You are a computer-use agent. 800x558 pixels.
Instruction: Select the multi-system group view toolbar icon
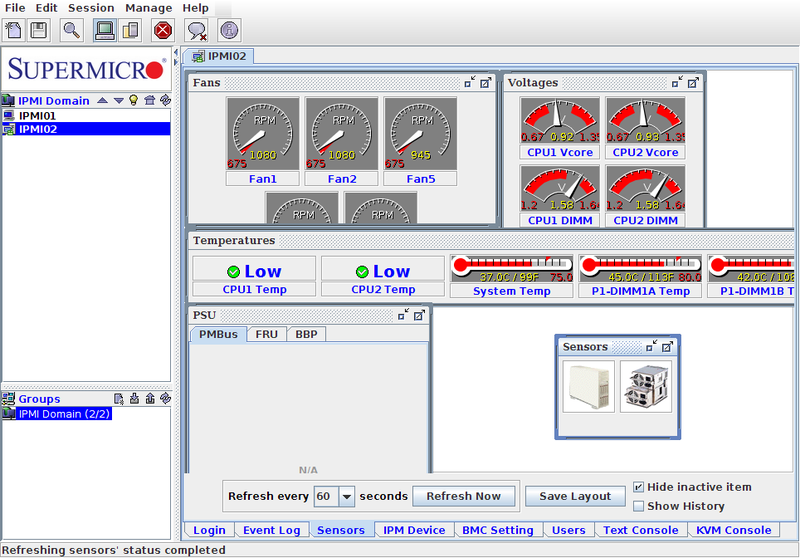tap(130, 30)
